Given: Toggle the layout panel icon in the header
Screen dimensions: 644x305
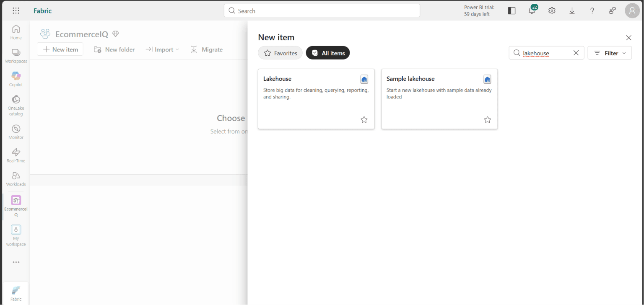Looking at the screenshot, I should [x=512, y=11].
